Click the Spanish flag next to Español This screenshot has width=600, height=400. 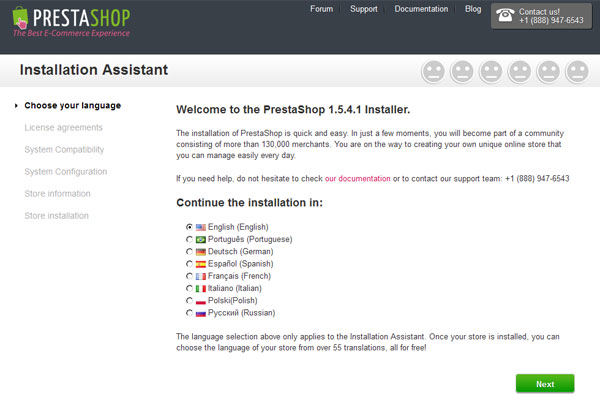pyautogui.click(x=201, y=264)
